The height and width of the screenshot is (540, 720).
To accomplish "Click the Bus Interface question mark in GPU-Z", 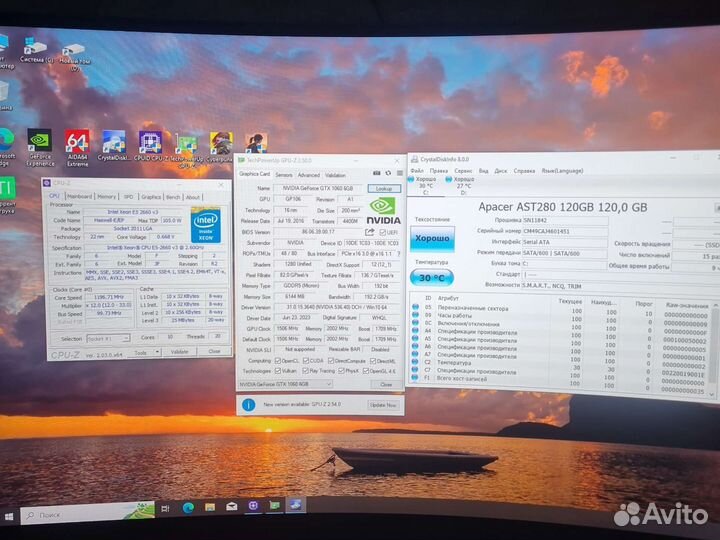I will pyautogui.click(x=399, y=253).
